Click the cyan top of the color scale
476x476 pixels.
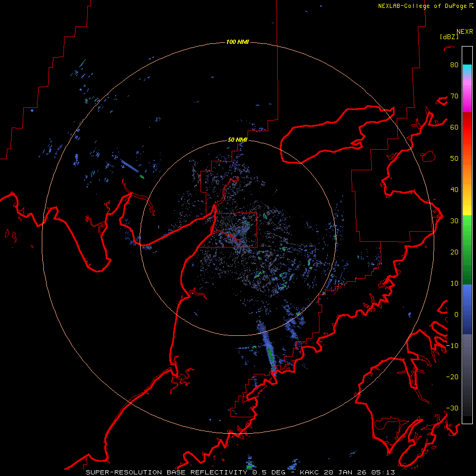467,69
